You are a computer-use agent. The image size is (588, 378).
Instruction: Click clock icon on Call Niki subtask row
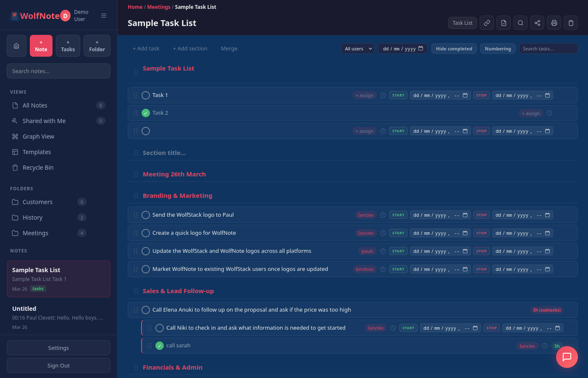[393, 328]
